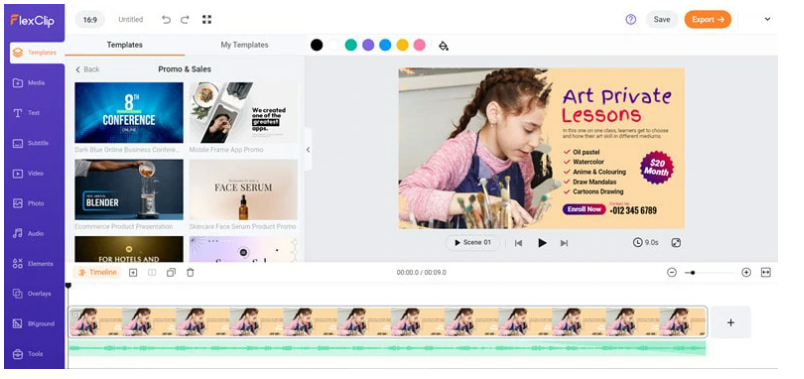The image size is (804, 379).
Task: Open the Overlays sidebar section
Action: pyautogui.click(x=32, y=294)
